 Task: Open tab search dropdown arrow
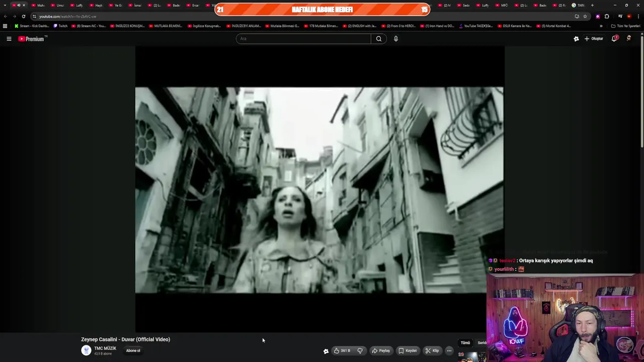(5, 5)
